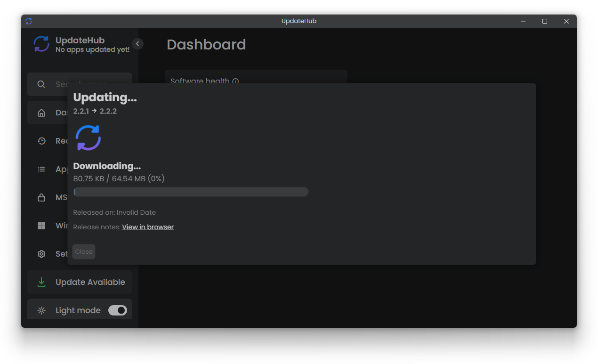The height and width of the screenshot is (364, 598).
Task: Click the search magnifier icon
Action: coord(41,84)
